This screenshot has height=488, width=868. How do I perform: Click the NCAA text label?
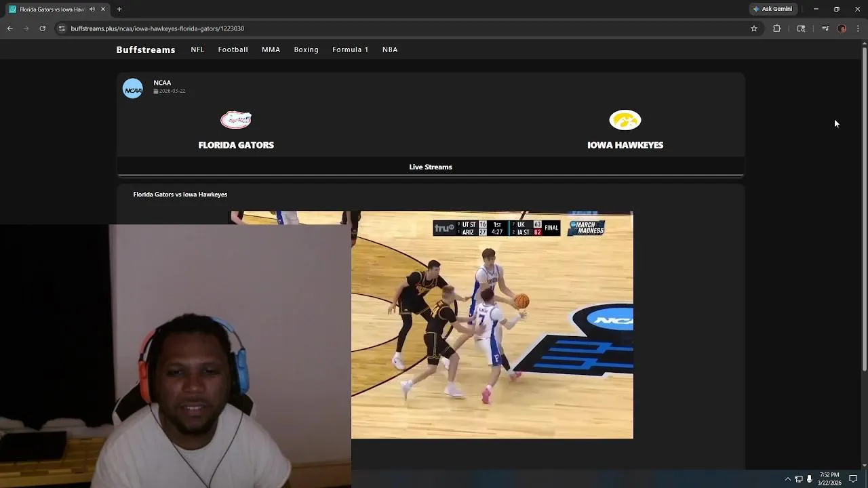tap(162, 83)
